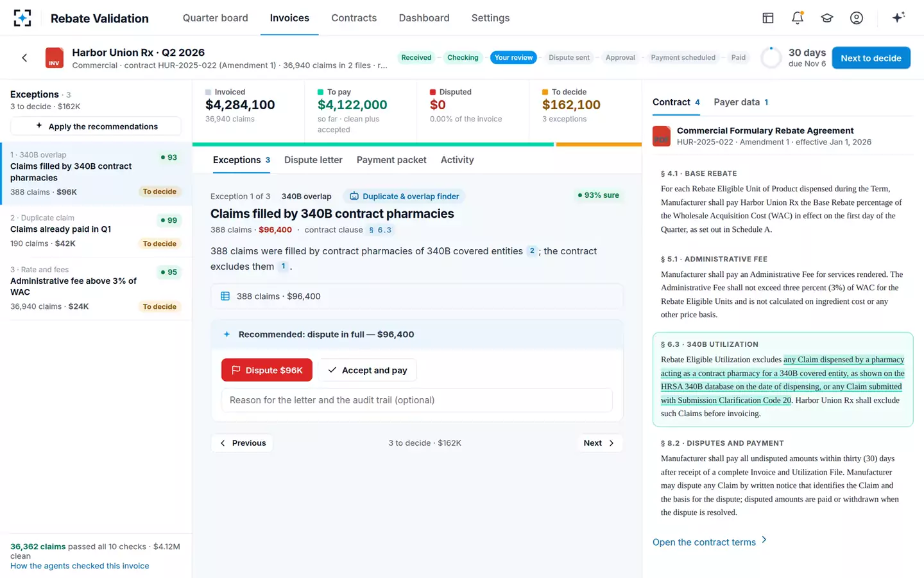This screenshot has width=924, height=578.
Task: Open the Payment packet tab
Action: point(391,160)
